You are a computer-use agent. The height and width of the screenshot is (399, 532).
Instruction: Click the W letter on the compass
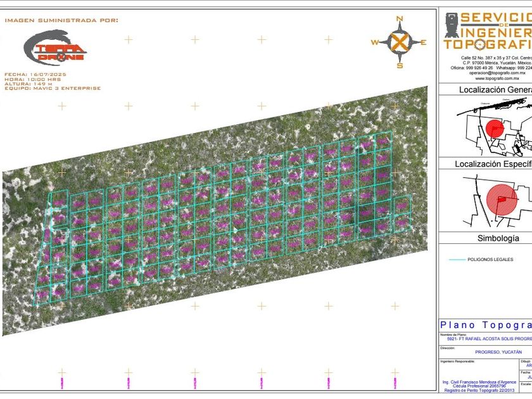(375, 42)
